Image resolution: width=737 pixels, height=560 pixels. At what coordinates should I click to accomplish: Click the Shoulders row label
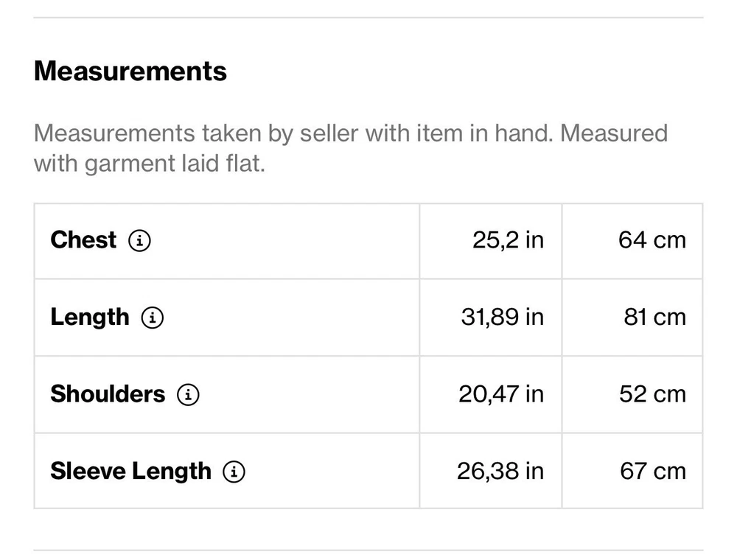point(108,394)
